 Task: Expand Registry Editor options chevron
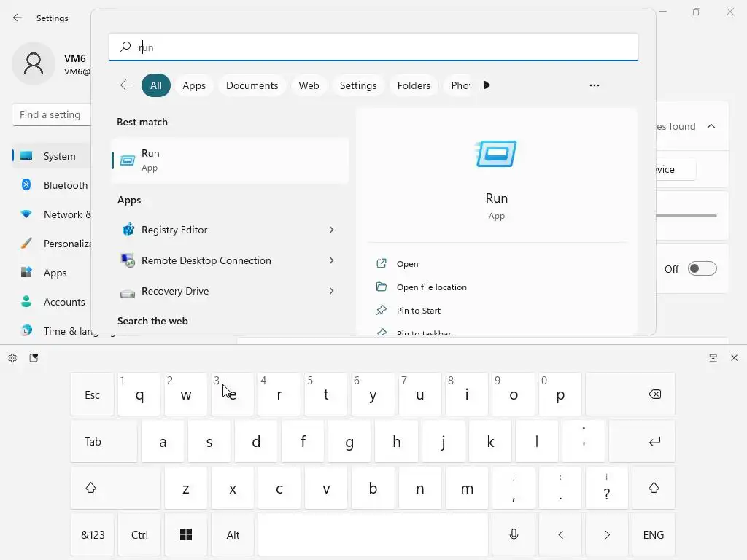tap(332, 230)
